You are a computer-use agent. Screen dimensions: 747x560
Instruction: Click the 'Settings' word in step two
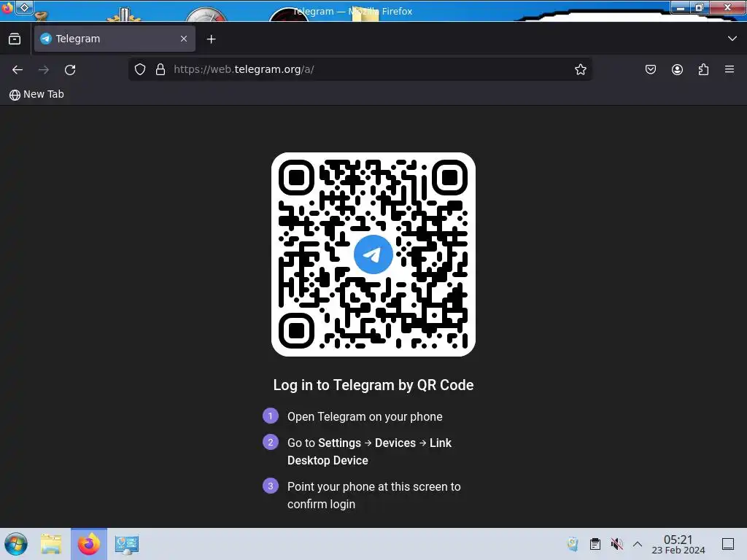point(339,443)
